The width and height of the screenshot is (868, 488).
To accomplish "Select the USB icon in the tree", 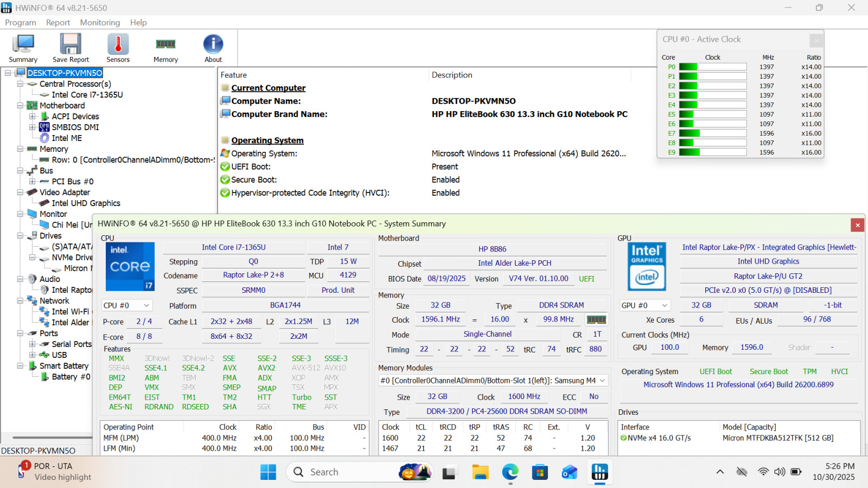I will click(44, 355).
